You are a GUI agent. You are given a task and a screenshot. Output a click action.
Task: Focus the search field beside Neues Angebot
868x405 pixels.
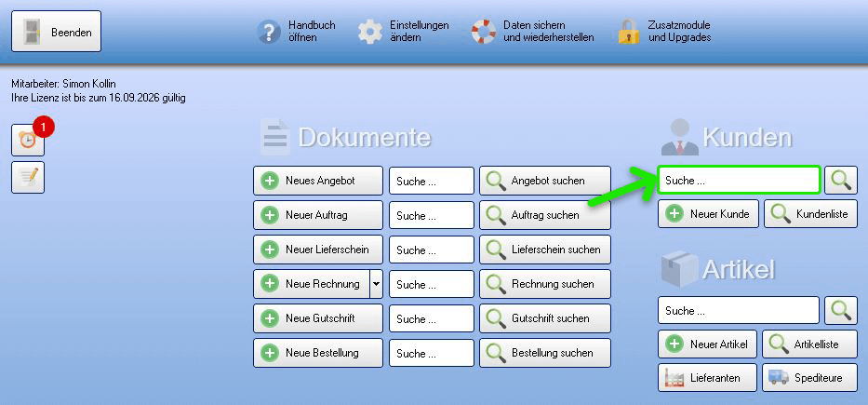[432, 182]
